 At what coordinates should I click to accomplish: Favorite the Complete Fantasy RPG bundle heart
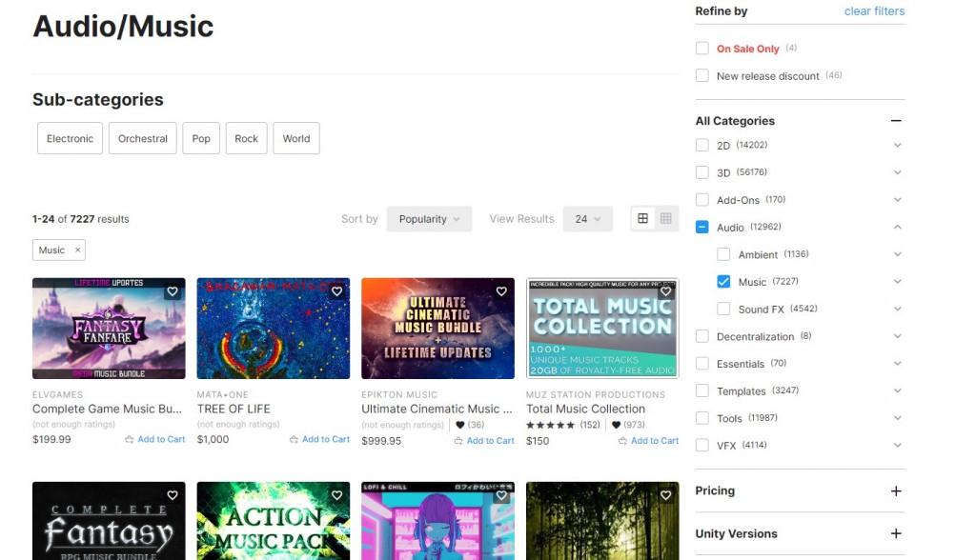coord(173,495)
